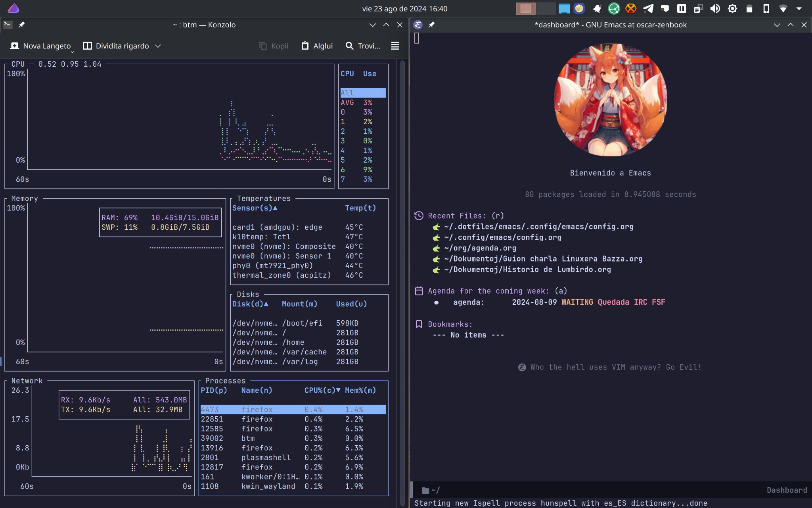This screenshot has height=508, width=812.
Task: Open notifications bell tray icon
Action: tap(597, 8)
